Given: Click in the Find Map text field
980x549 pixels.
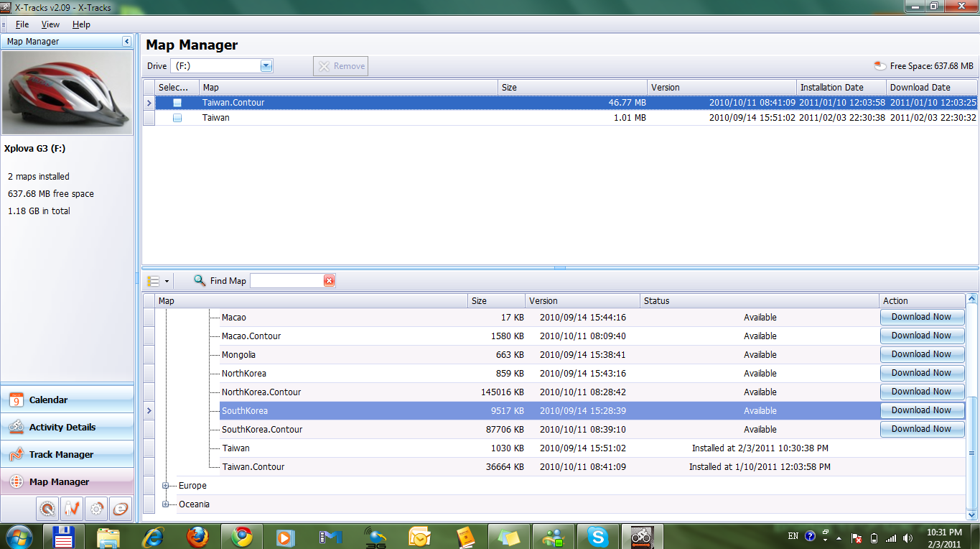Looking at the screenshot, I should (286, 281).
